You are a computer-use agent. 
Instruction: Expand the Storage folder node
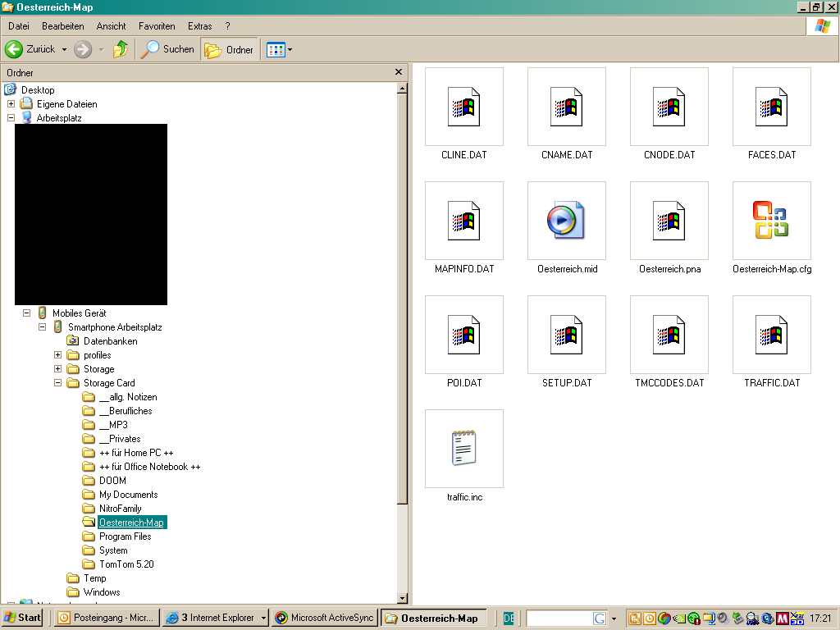click(x=58, y=368)
